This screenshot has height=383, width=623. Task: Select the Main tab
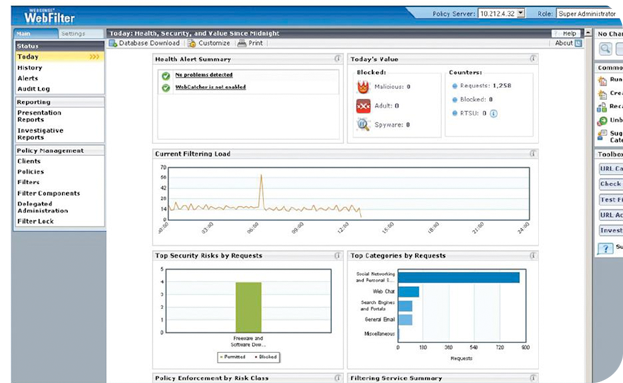[x=36, y=34]
